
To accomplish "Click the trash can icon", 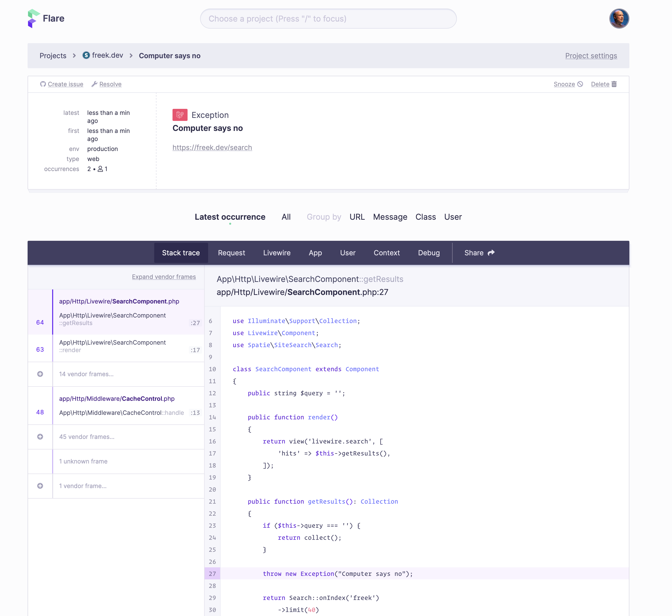I will tap(614, 84).
